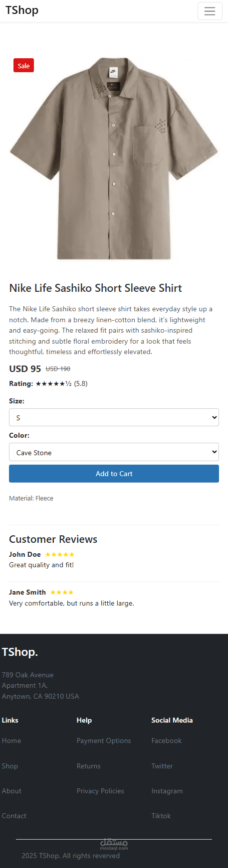
Task: Visit the Instagram social link
Action: [167, 791]
